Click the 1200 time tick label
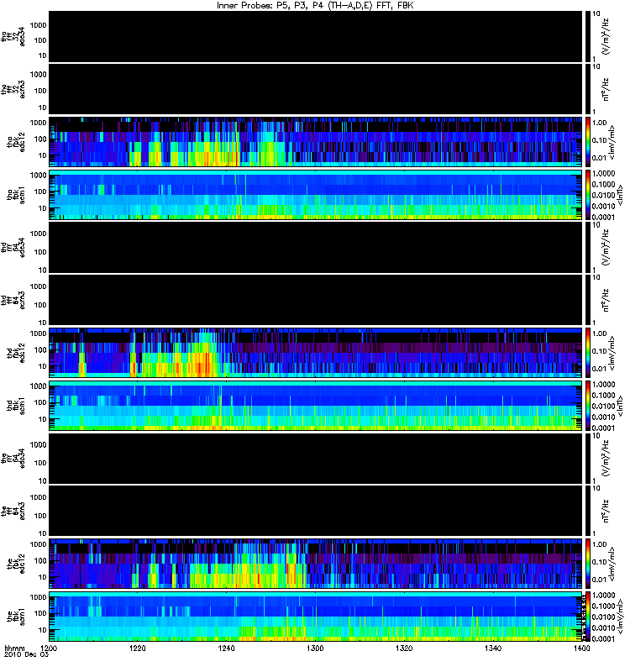The width and height of the screenshot is (630, 672). [50, 648]
